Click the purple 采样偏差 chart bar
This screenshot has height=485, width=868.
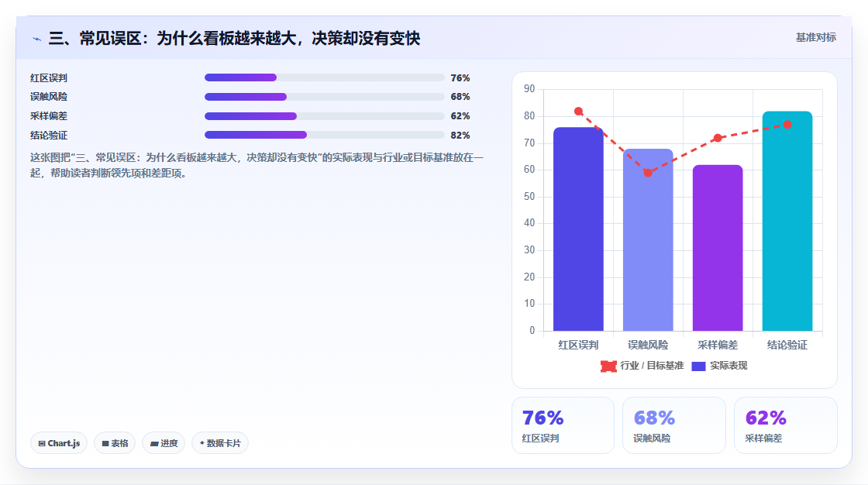click(718, 248)
